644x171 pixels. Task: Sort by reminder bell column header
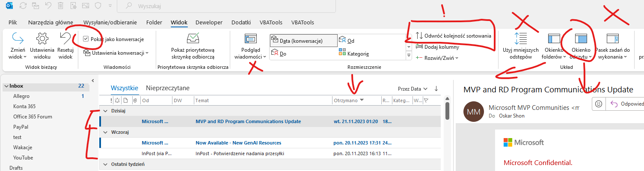pos(118,100)
